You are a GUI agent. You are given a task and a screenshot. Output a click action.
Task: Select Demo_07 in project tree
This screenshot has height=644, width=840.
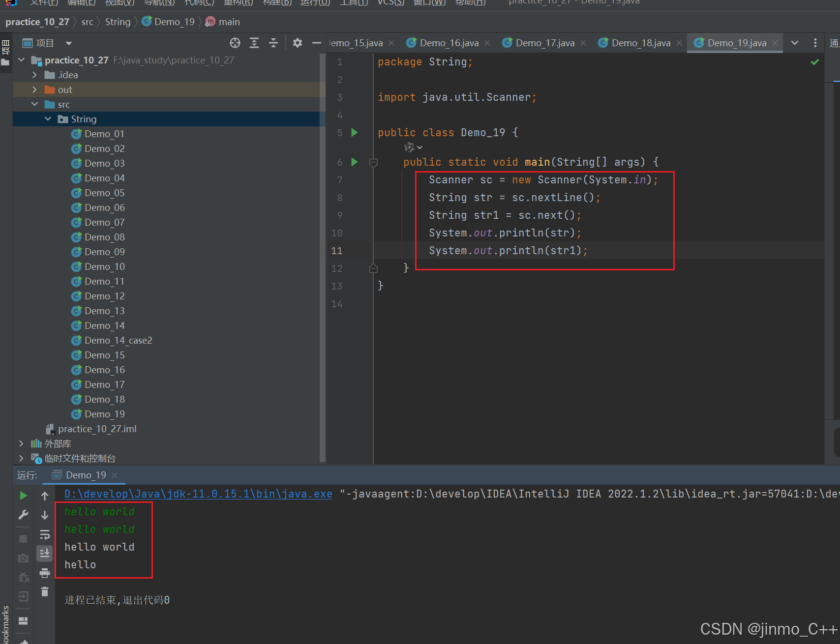[104, 222]
